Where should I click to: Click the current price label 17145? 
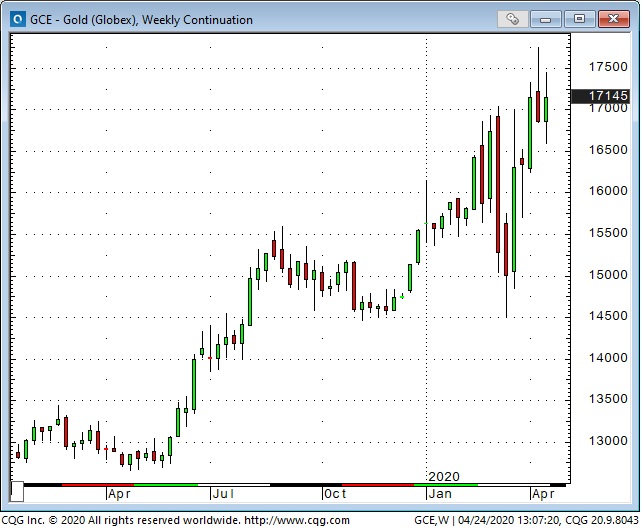tap(601, 96)
